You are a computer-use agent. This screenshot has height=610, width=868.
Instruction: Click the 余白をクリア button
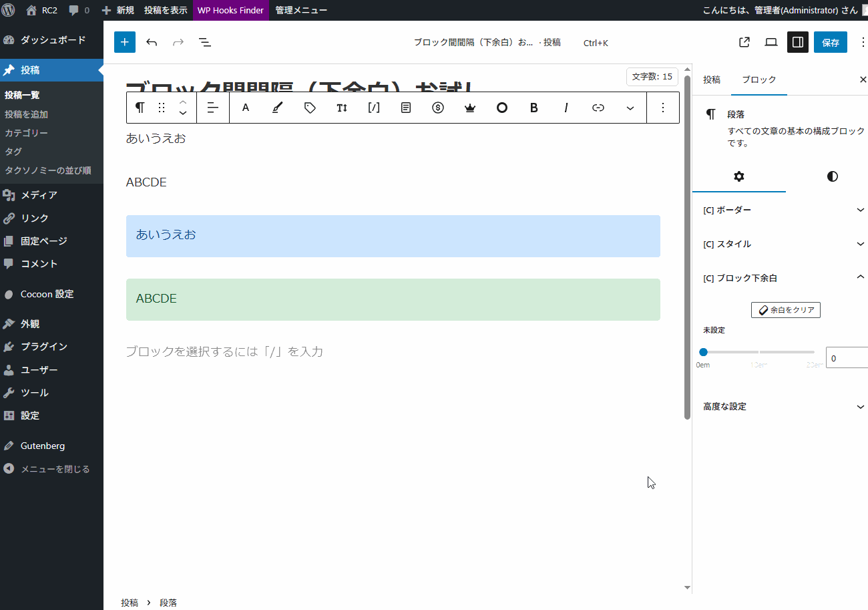tap(785, 310)
